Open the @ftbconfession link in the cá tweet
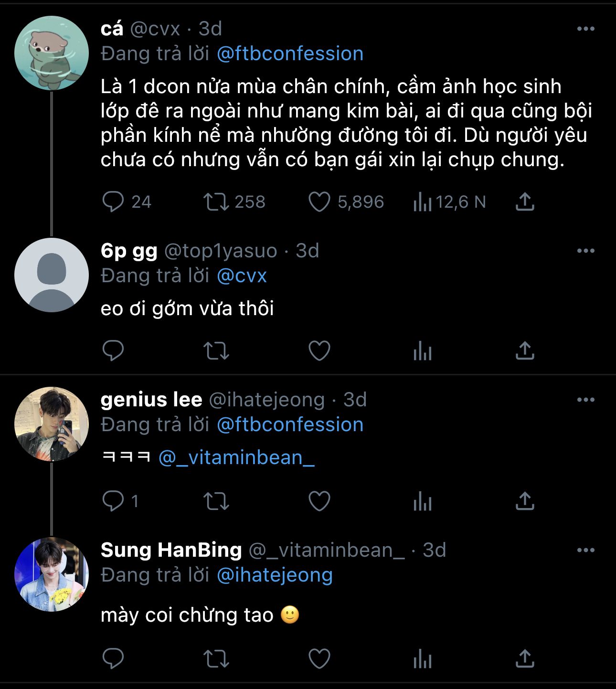Viewport: 616px width, 689px height. pos(290,53)
